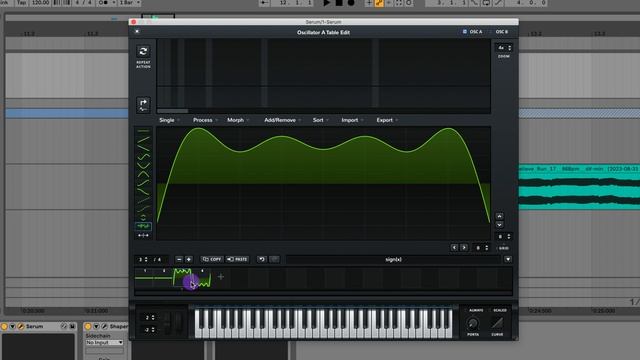Click the pitch wheel beside the keyboard
The height and width of the screenshot is (360, 640).
(167, 324)
